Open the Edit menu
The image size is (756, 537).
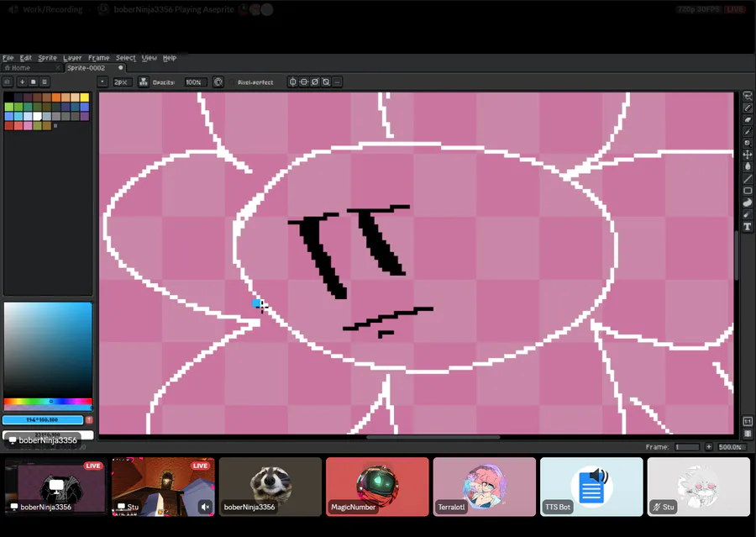pos(25,58)
